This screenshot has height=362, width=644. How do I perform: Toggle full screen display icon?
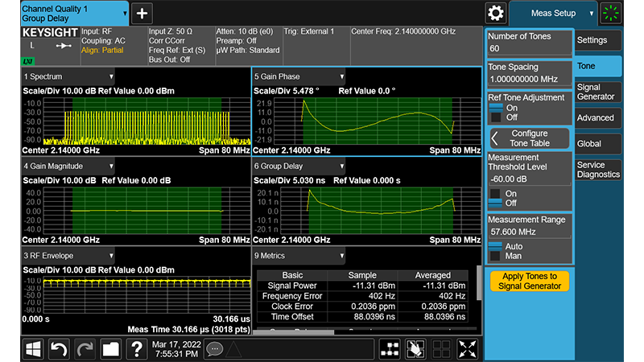click(x=468, y=349)
